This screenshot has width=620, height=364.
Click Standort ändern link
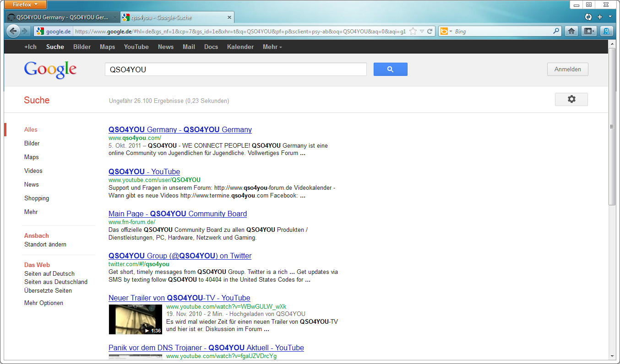[45, 244]
